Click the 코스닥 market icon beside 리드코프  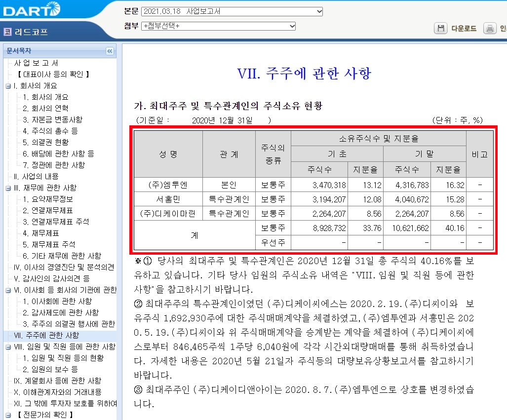(x=7, y=32)
